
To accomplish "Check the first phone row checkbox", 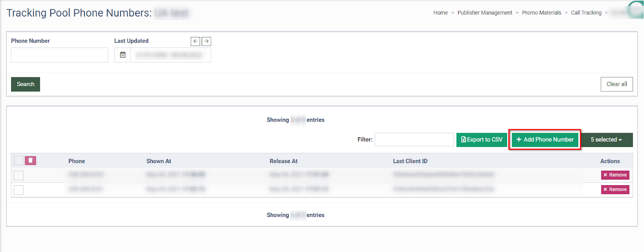I will tap(19, 176).
